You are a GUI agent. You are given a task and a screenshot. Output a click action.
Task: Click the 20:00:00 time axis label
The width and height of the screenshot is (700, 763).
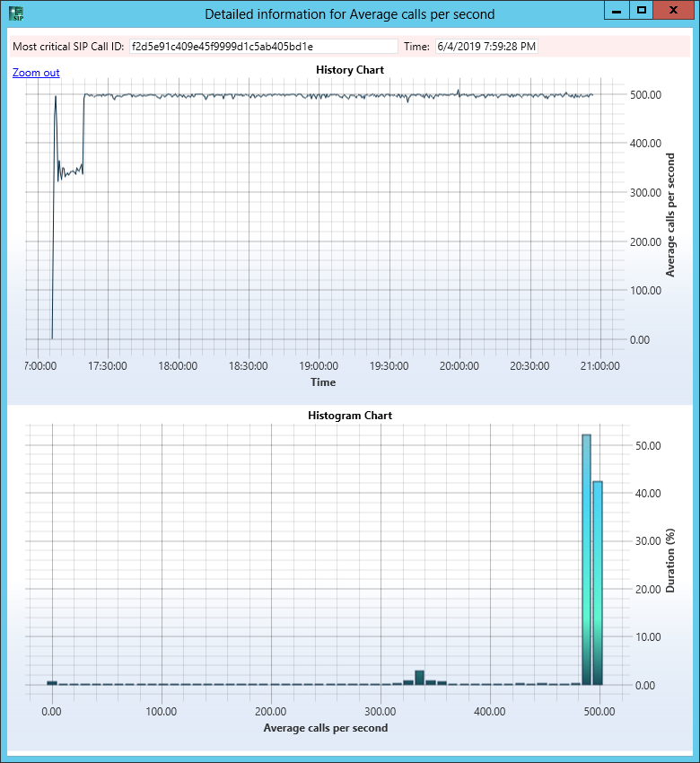tap(459, 366)
